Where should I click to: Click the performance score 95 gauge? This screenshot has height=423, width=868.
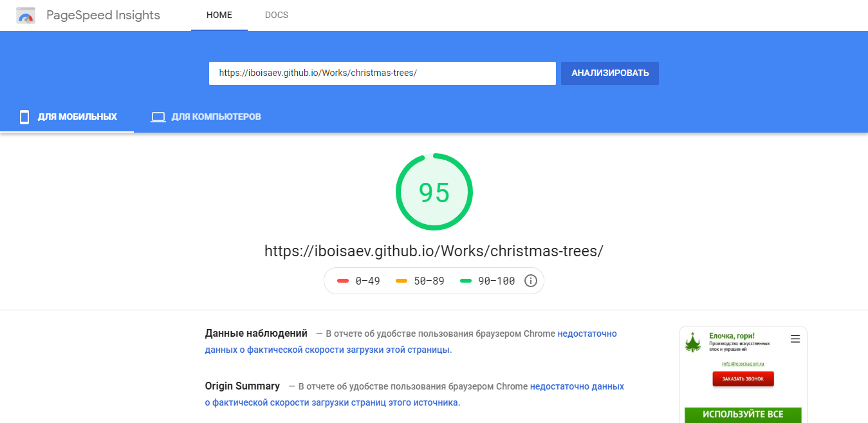click(x=434, y=192)
